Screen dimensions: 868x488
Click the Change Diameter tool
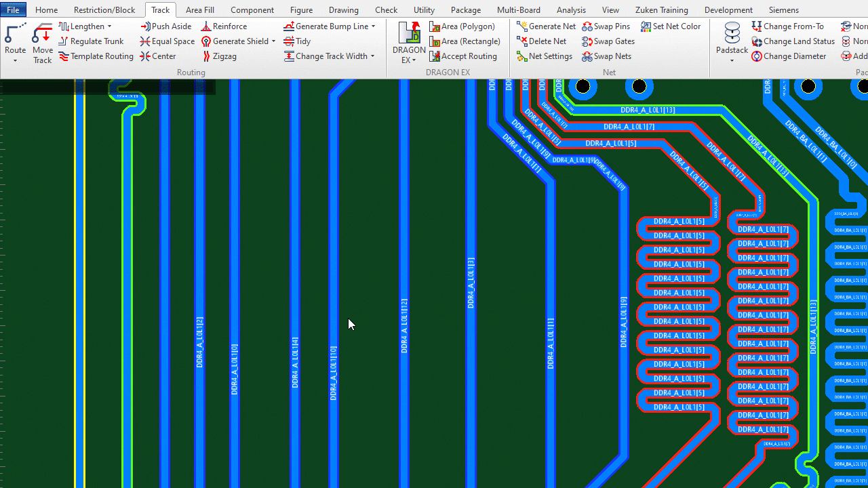[789, 56]
